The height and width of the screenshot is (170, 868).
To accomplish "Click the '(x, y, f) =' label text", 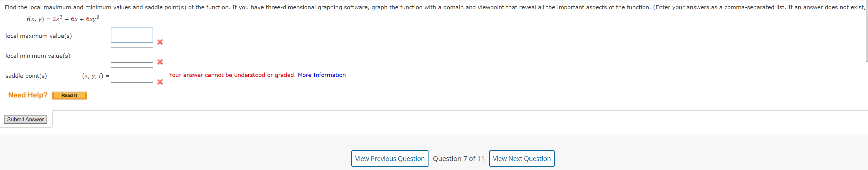I will 96,76.
